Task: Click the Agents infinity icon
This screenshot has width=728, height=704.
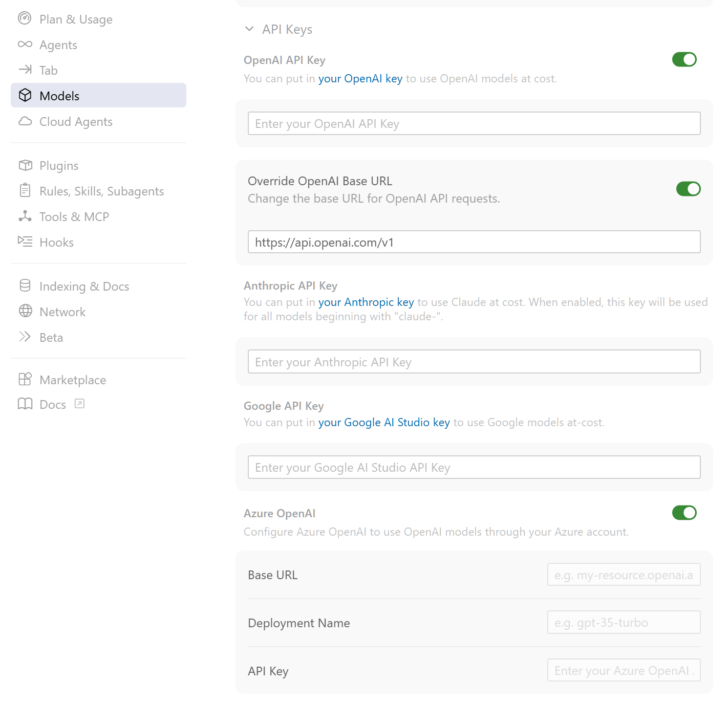Action: (x=25, y=45)
